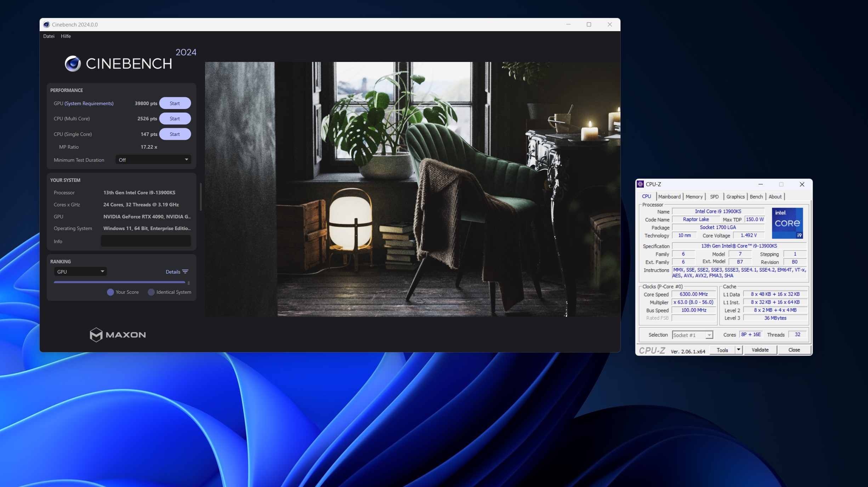868x487 pixels.
Task: Expand the GPU ranking category dropdown
Action: tap(80, 272)
